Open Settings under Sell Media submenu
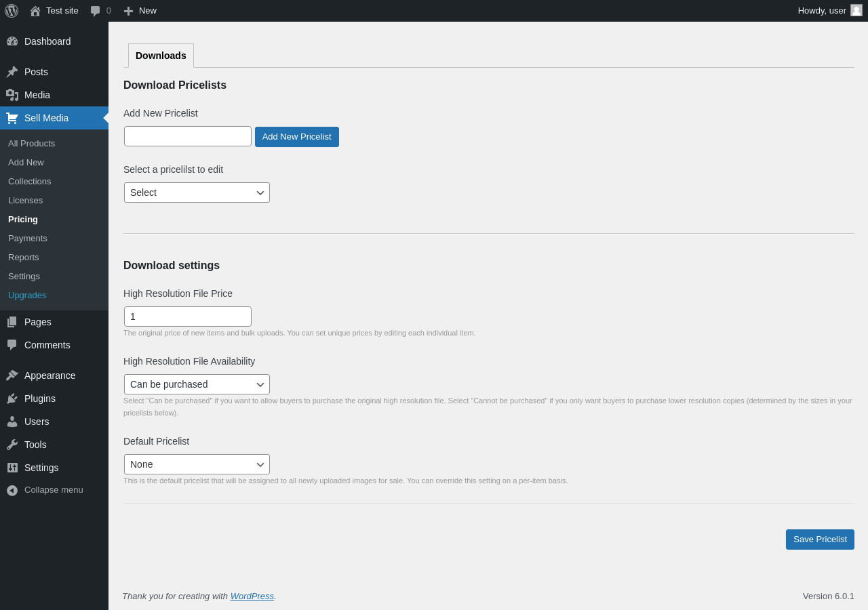Viewport: 868px width, 610px height. pyautogui.click(x=24, y=277)
